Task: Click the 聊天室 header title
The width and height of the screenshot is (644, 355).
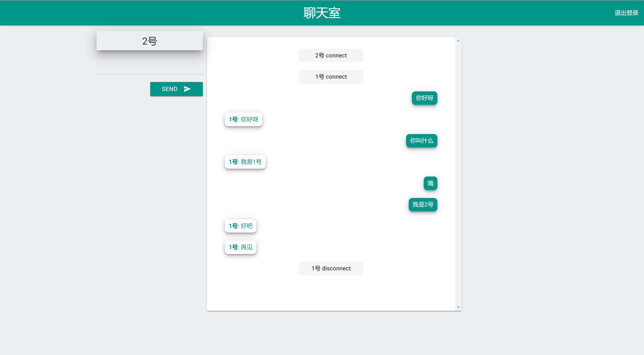Action: (322, 13)
